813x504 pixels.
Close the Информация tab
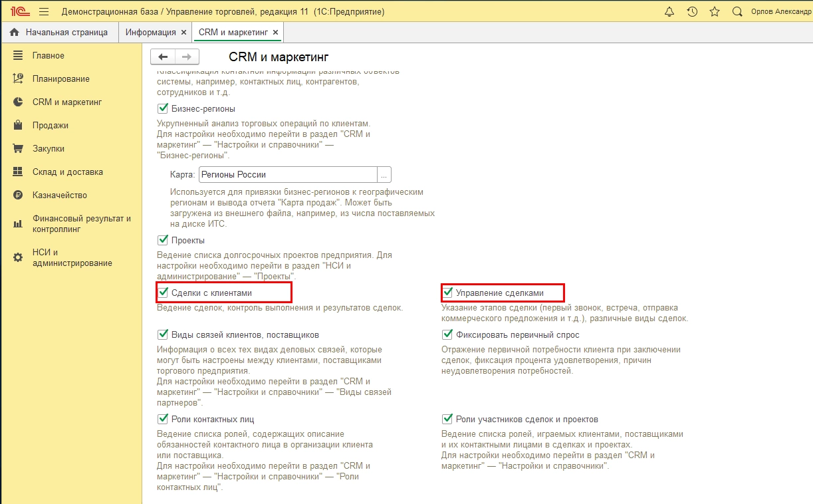[183, 32]
